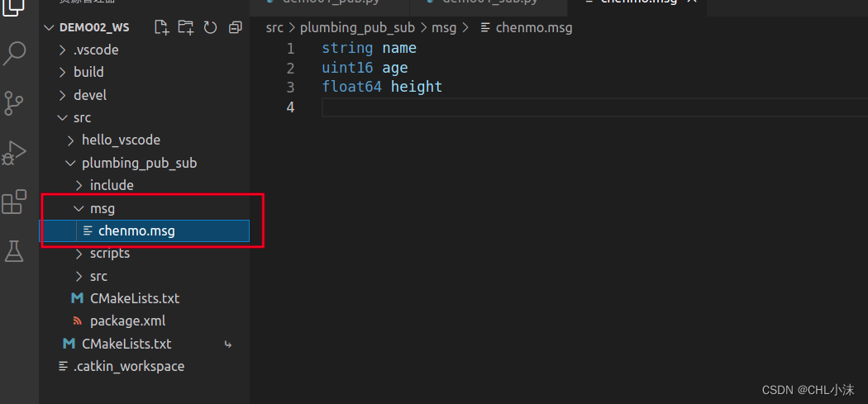
Task: Open the Extensions view
Action: [14, 202]
